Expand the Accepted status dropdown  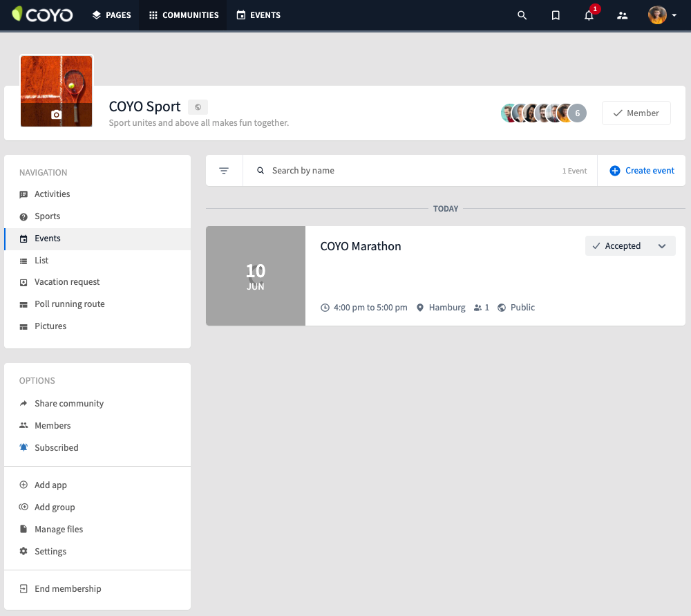(x=630, y=246)
